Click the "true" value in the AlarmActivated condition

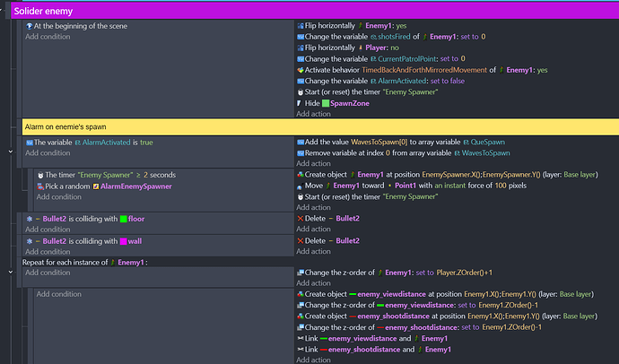[147, 143]
